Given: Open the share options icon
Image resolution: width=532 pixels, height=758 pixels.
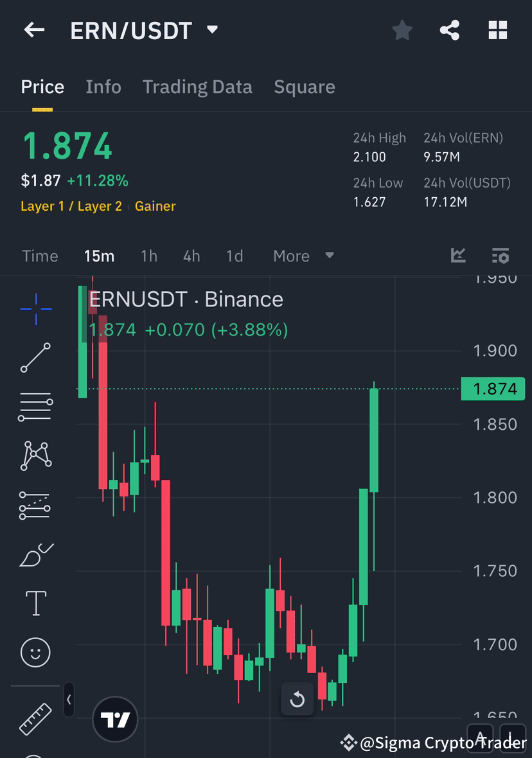Looking at the screenshot, I should (x=450, y=30).
